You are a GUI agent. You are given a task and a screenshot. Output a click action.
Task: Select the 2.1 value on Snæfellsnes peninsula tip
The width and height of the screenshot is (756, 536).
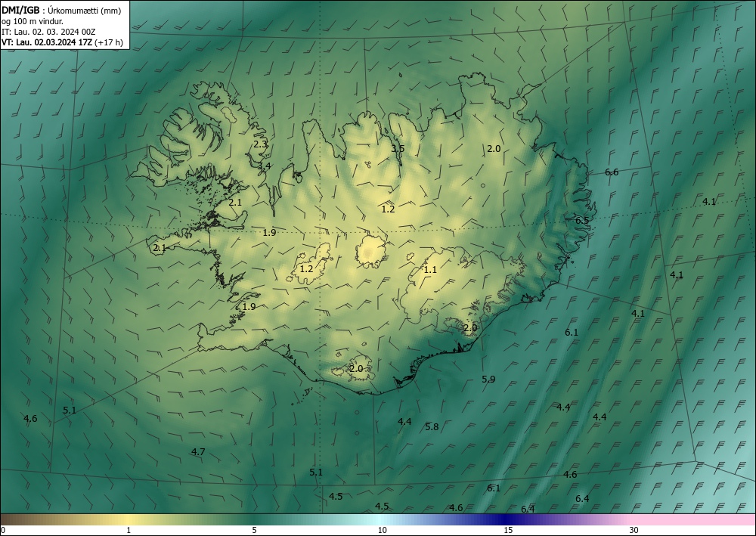click(x=160, y=248)
